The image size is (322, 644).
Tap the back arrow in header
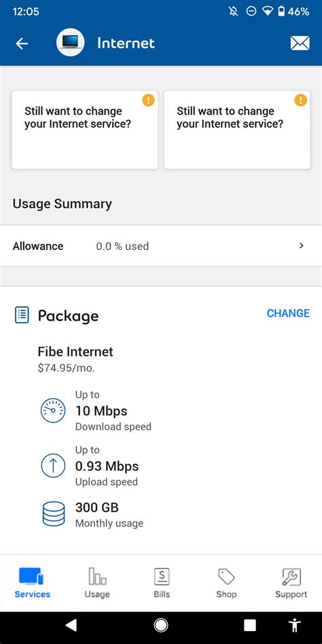(22, 43)
